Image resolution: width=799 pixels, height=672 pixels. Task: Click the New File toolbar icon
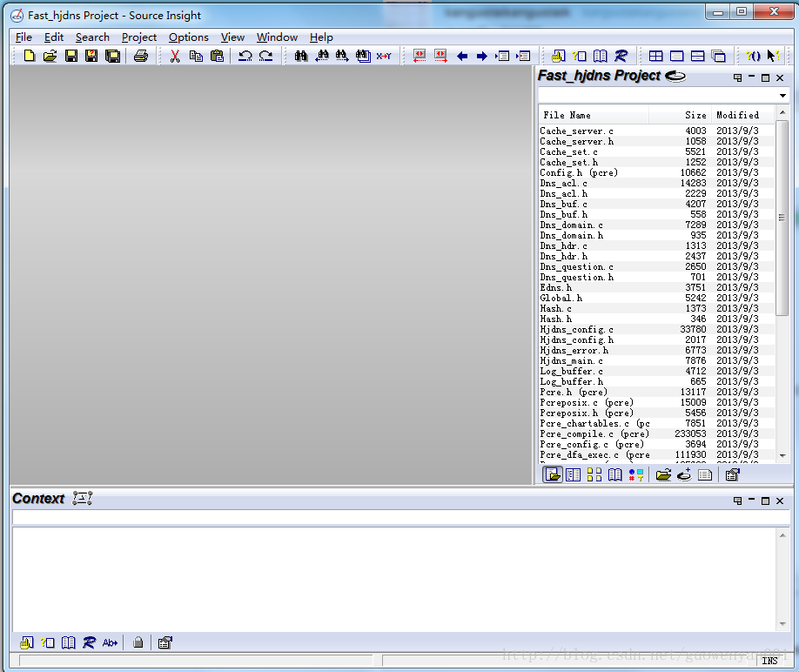[x=29, y=56]
